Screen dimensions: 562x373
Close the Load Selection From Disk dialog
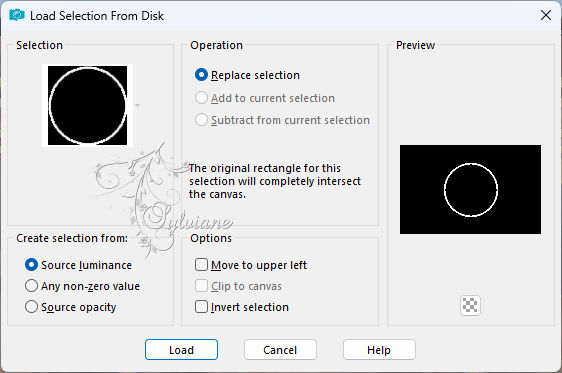click(546, 15)
